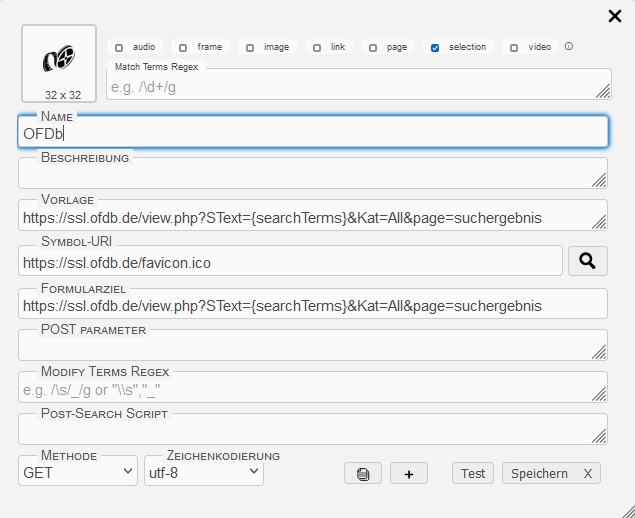Screen dimensions: 635x518
Task: Grab the Match Terms Regex resize handle
Action: click(603, 91)
